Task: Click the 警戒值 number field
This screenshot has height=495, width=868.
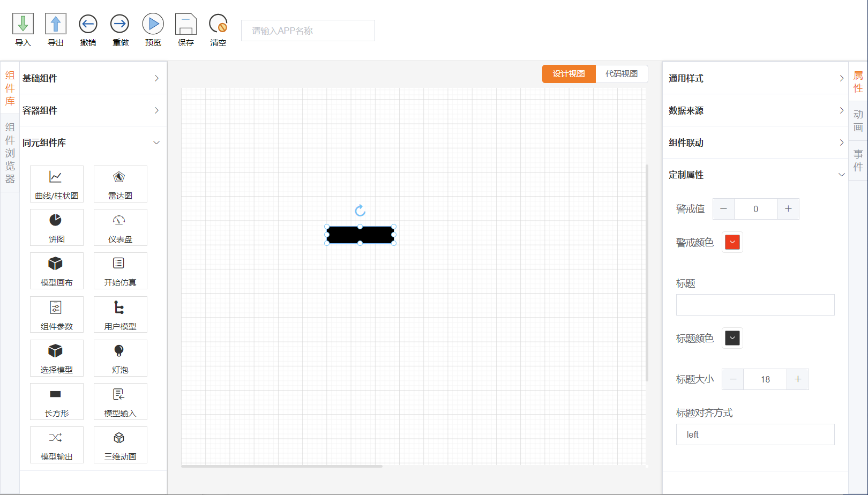Action: coord(756,209)
